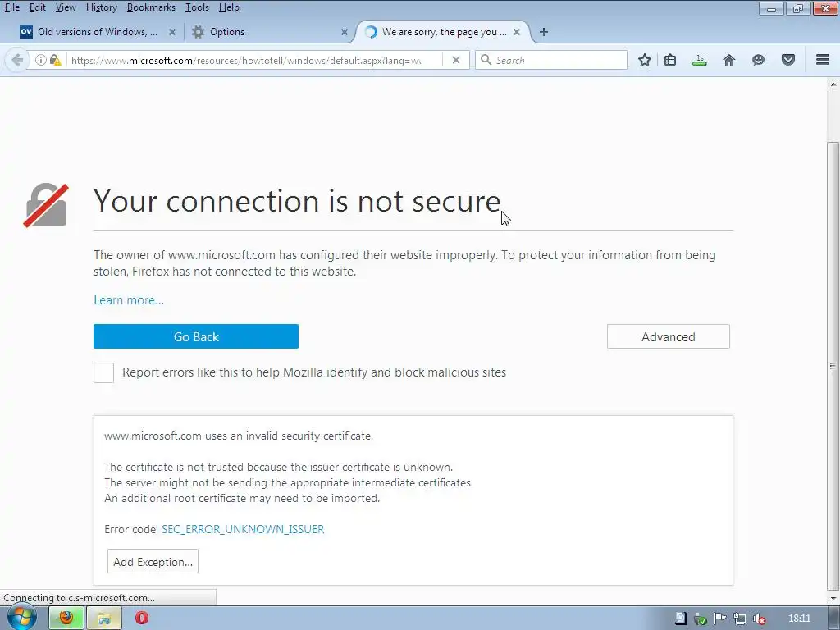Screen dimensions: 840x630
Task: Open Windows Explorer from the taskbar
Action: pos(104,619)
